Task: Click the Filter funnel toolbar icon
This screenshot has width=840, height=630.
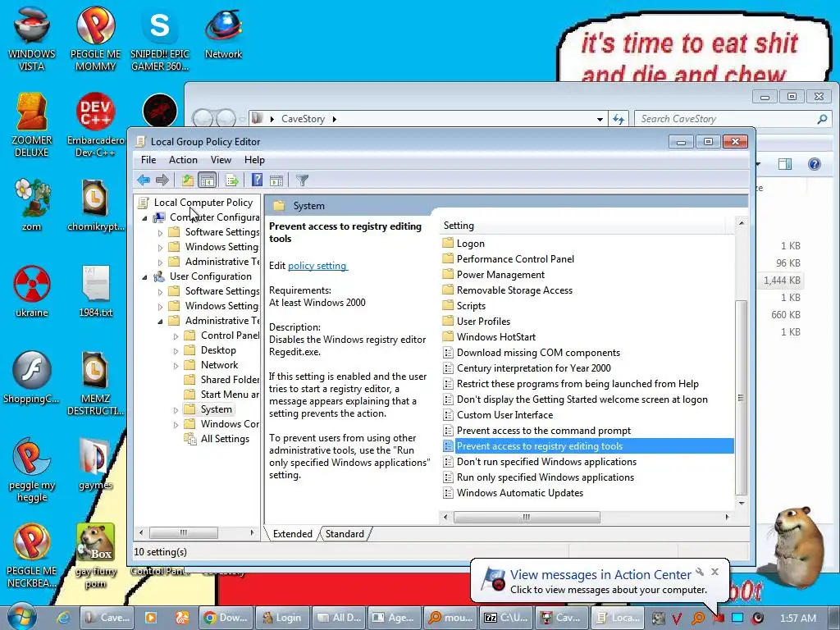Action: [x=302, y=180]
